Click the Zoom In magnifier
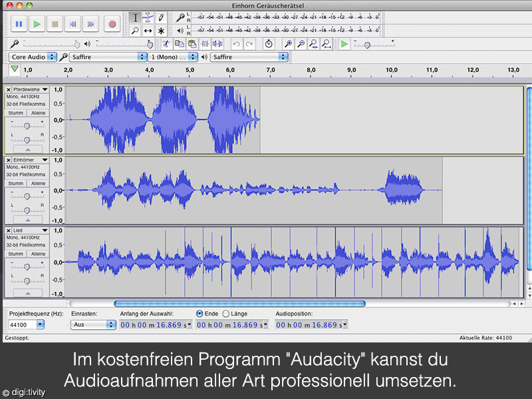532x399 pixels. [x=288, y=44]
